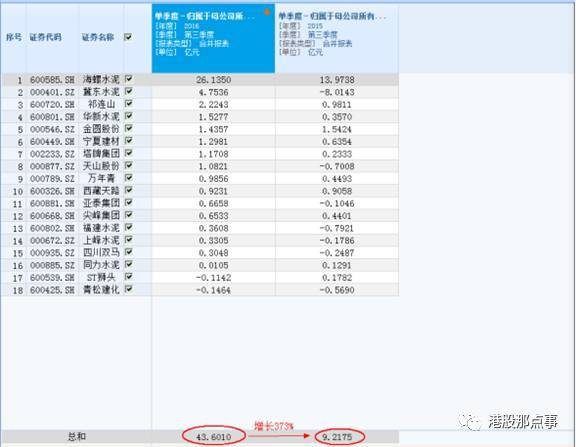576x447 pixels.
Task: Select row number 18
Action: tap(18, 291)
